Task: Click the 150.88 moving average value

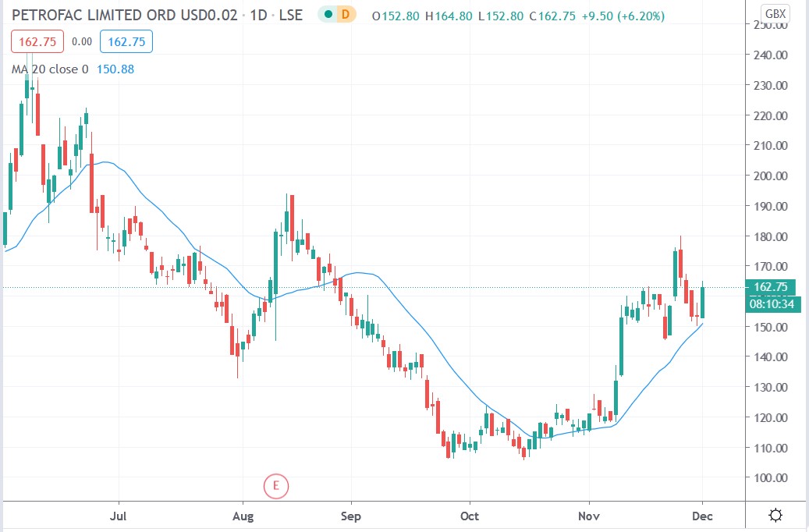Action: coord(115,69)
